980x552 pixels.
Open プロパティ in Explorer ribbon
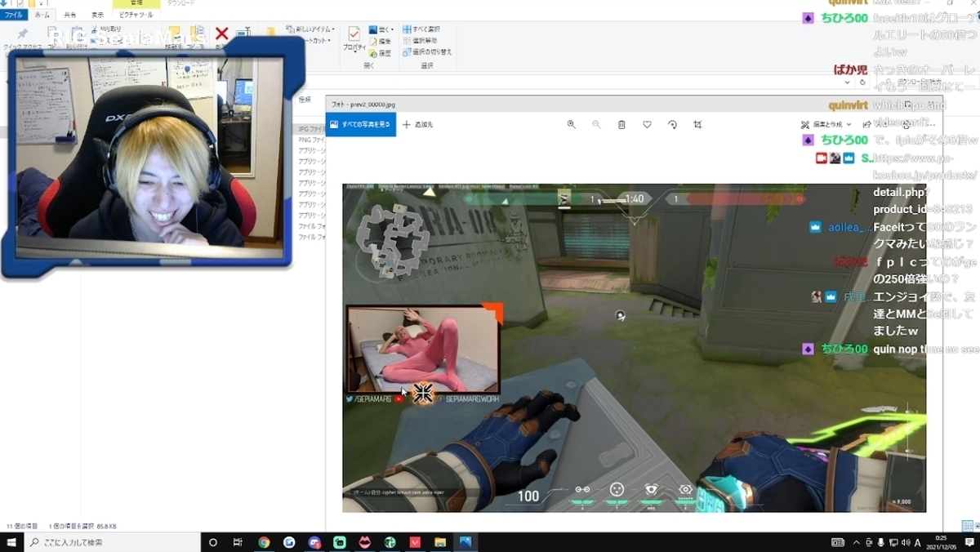pyautogui.click(x=354, y=38)
